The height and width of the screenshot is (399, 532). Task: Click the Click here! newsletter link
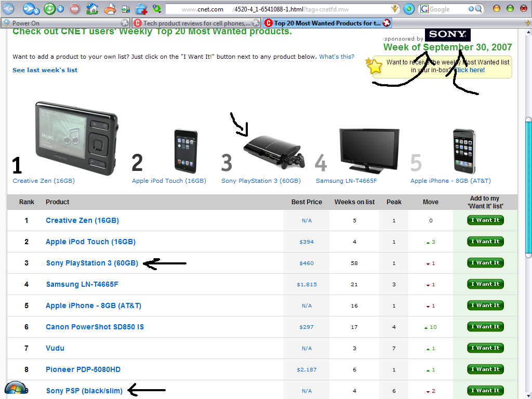coord(469,70)
